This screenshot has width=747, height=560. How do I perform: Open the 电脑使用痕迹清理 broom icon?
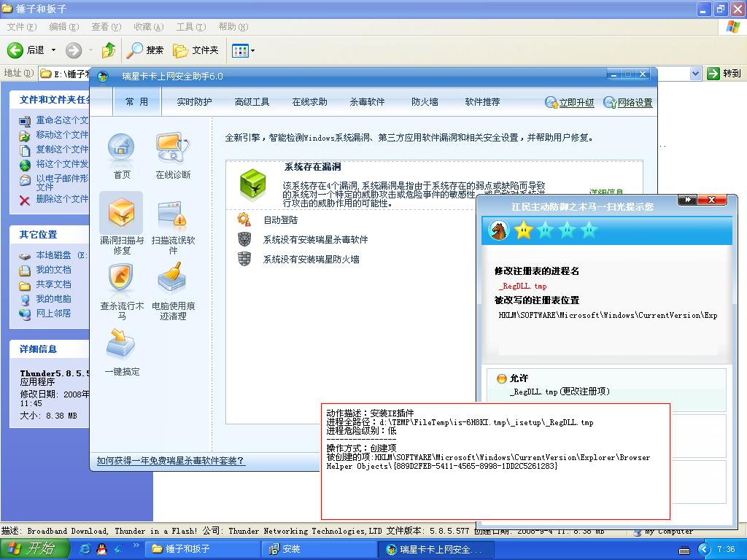(x=173, y=278)
